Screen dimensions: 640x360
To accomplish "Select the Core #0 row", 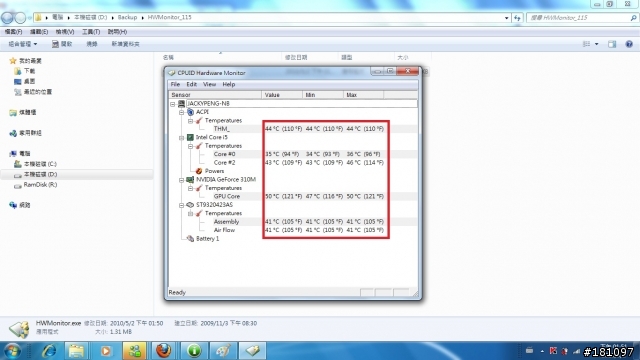I will point(293,154).
